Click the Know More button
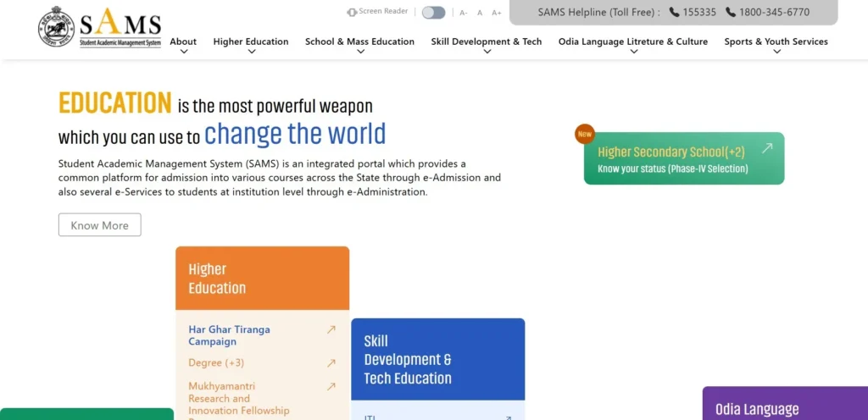The height and width of the screenshot is (420, 868). (x=99, y=225)
